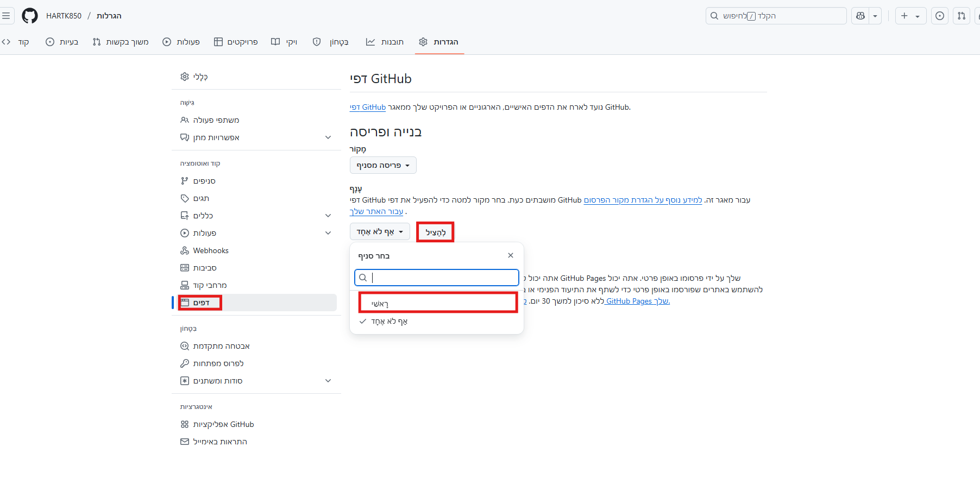
Task: Click the apps icon beside אפליקציות GitHub
Action: 185,424
